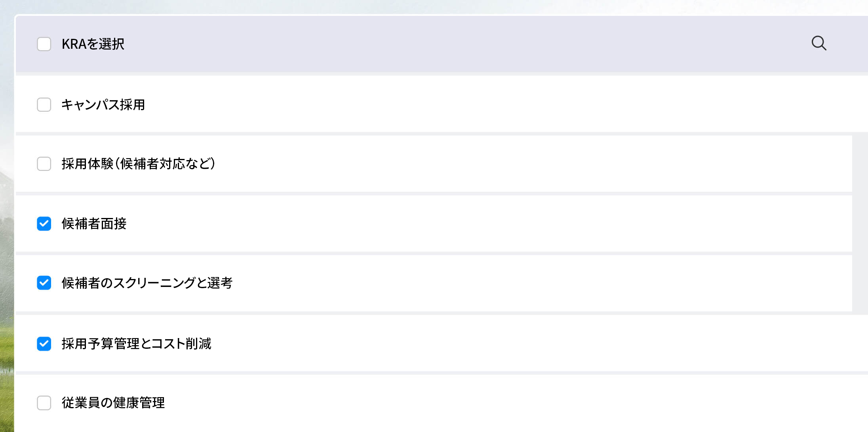Enable the 採用体験(候補者対応など) checkbox
The width and height of the screenshot is (868, 432).
click(x=44, y=164)
